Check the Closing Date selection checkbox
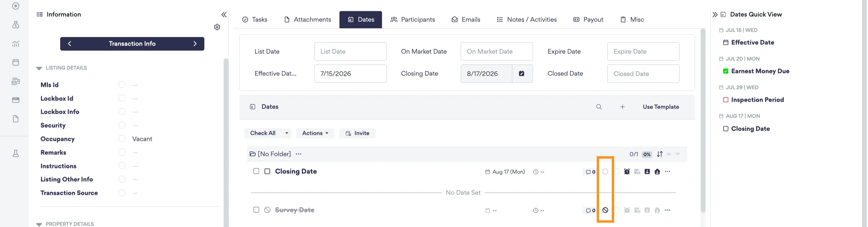The width and height of the screenshot is (868, 227). pos(256,171)
